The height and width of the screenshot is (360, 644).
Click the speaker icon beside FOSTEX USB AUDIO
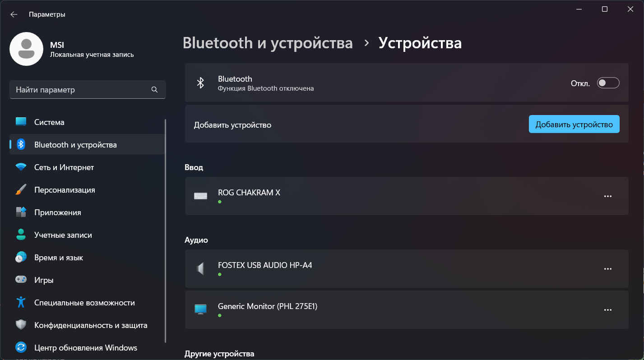[x=200, y=269]
